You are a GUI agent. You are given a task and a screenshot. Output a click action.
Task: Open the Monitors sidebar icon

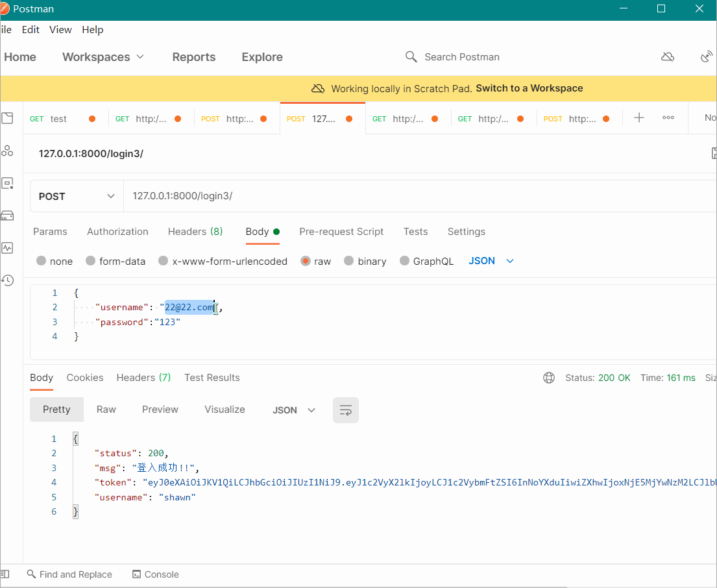point(7,248)
